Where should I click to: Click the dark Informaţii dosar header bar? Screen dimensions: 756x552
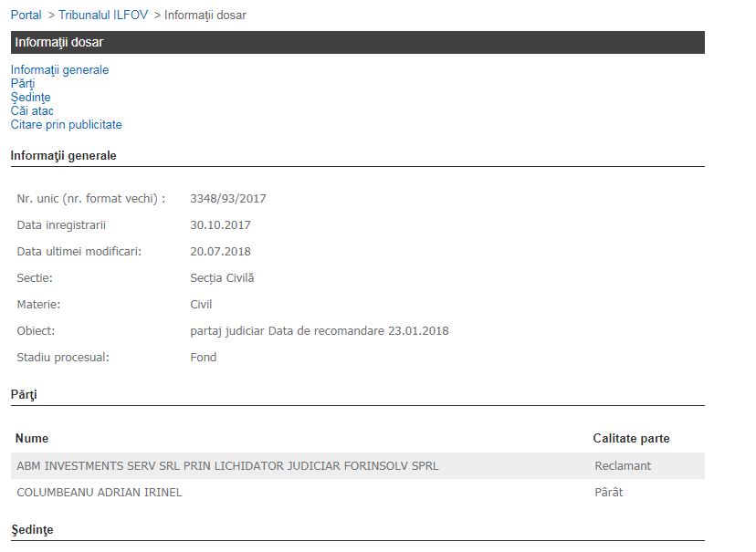click(357, 43)
